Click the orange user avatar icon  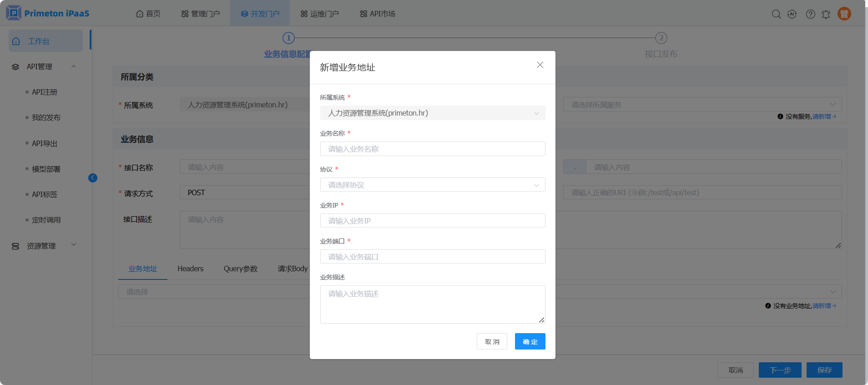tap(844, 14)
